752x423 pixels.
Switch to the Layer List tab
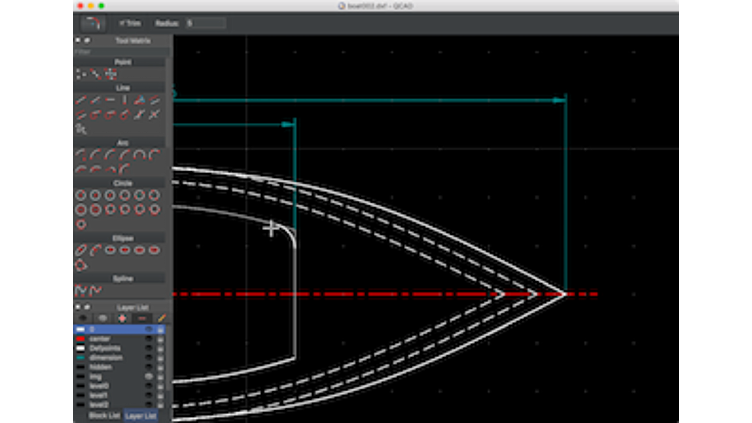pos(140,415)
